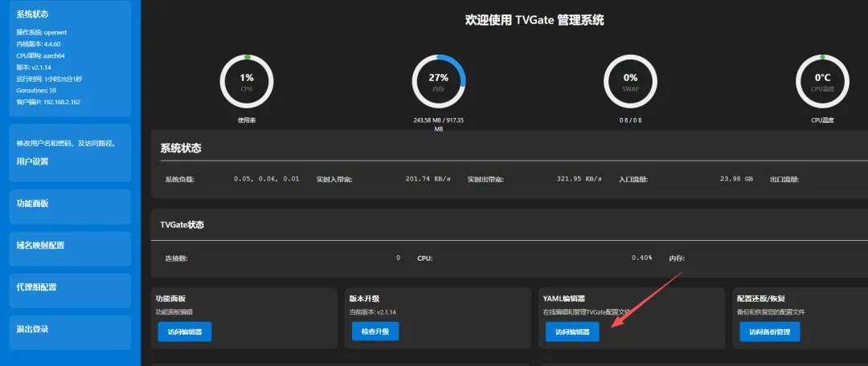Screen dimensions: 868x366
Task: Select the 连接数 label
Action: pyautogui.click(x=176, y=258)
